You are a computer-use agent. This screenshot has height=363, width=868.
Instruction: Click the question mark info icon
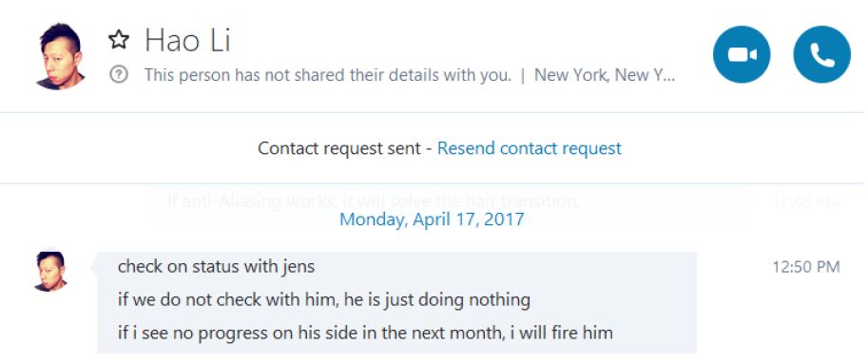[x=119, y=74]
